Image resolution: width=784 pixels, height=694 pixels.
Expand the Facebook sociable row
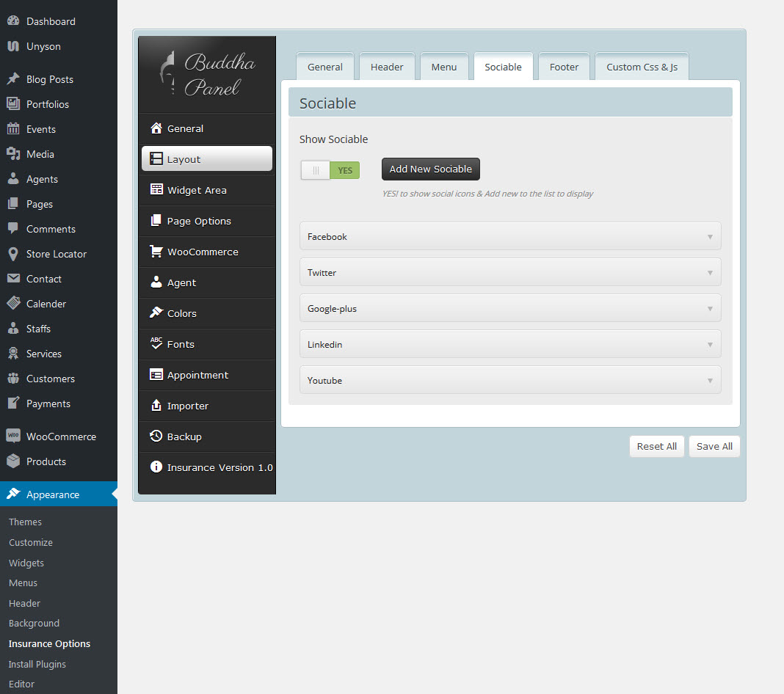tap(510, 236)
